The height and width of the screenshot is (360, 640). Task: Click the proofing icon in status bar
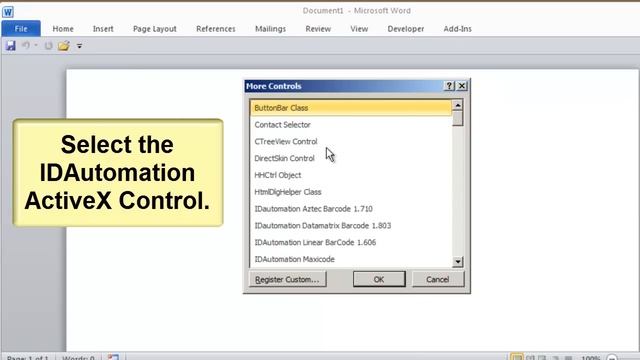point(113,358)
